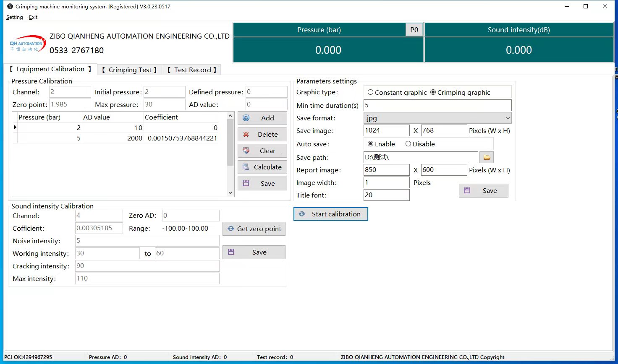Click the Add button's plus icon
Image resolution: width=618 pixels, height=364 pixels.
246,118
